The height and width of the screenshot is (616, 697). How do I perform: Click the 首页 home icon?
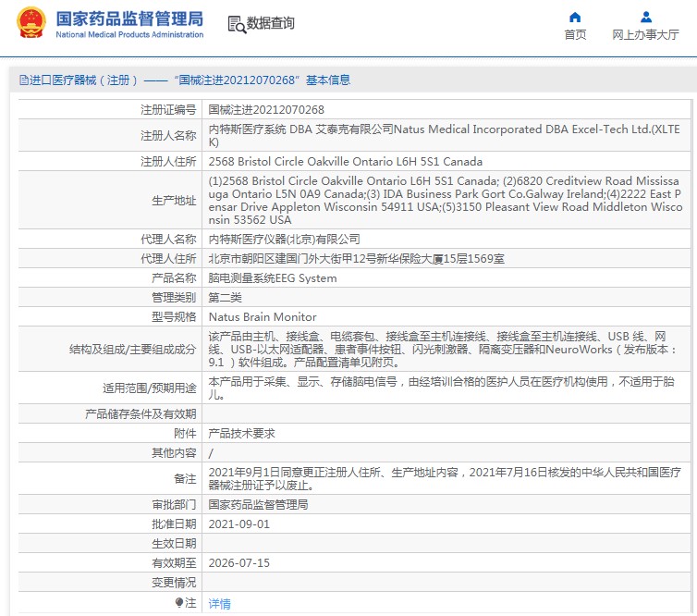[x=575, y=18]
